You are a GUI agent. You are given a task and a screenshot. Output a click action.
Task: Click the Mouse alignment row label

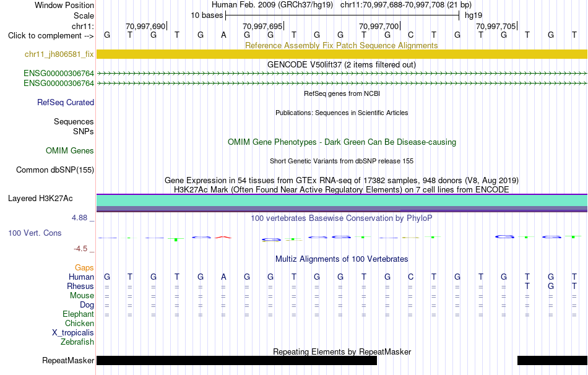[82, 296]
